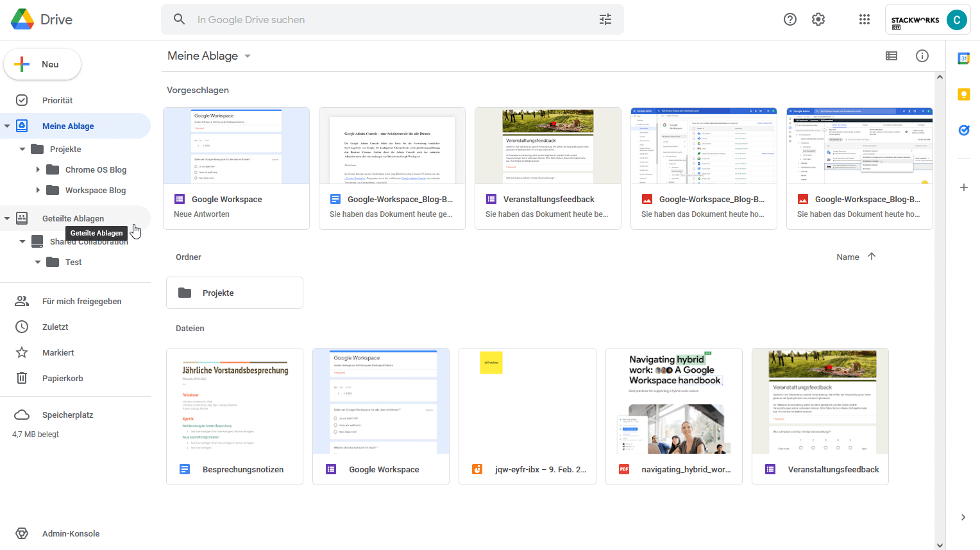Click the search magnifier icon
The width and height of the screenshot is (980, 550).
180,19
